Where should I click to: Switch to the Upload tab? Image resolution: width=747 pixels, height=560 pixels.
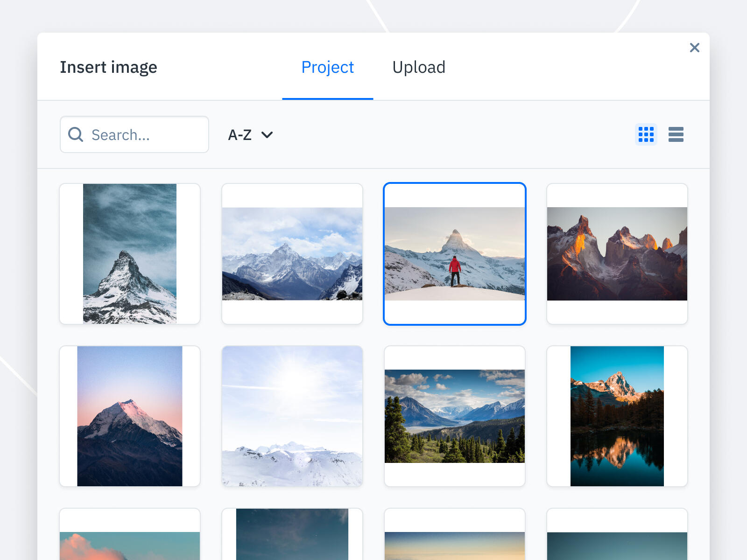(419, 67)
